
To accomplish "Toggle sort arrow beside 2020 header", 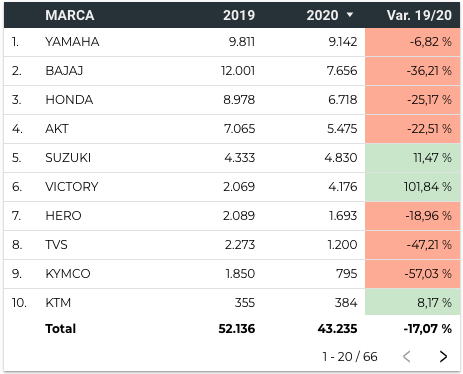I will 350,15.
